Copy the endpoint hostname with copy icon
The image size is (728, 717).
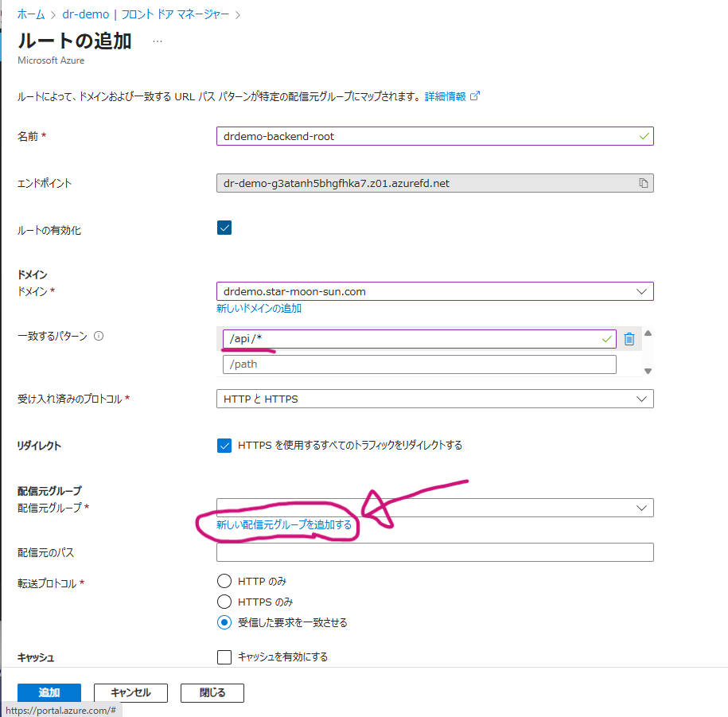[x=643, y=183]
